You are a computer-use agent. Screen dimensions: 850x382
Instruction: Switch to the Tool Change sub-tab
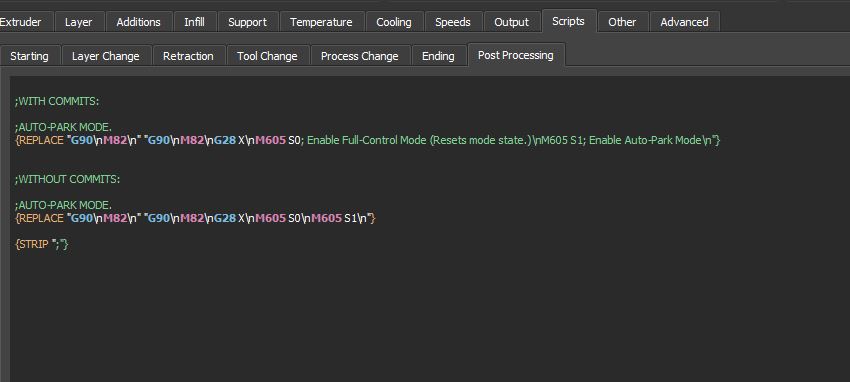pyautogui.click(x=267, y=56)
